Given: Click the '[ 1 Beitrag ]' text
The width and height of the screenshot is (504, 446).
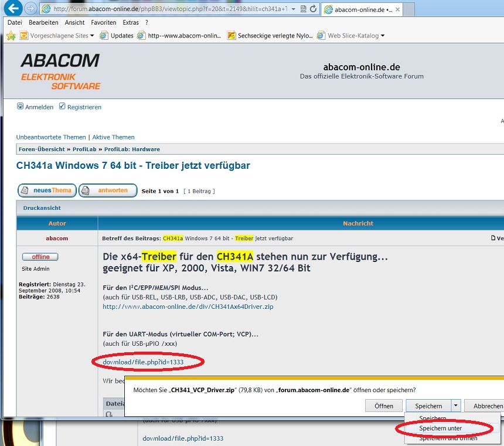Looking at the screenshot, I should click(x=199, y=191).
